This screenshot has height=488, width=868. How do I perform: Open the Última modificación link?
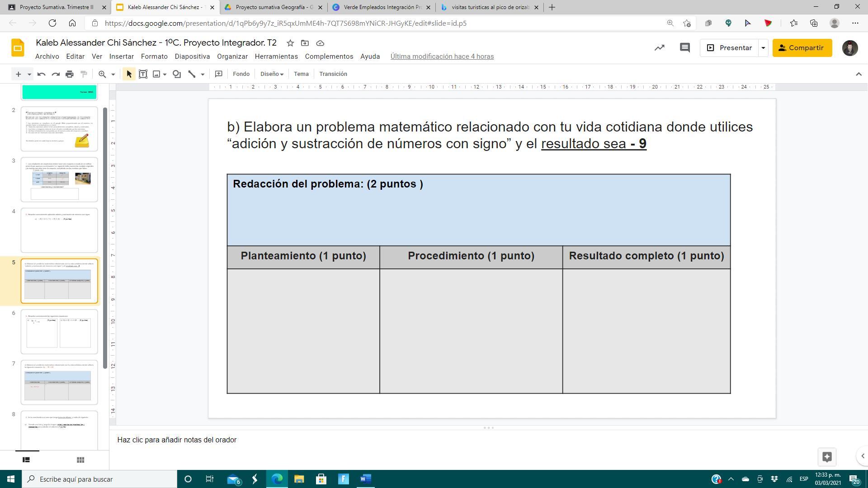[442, 56]
